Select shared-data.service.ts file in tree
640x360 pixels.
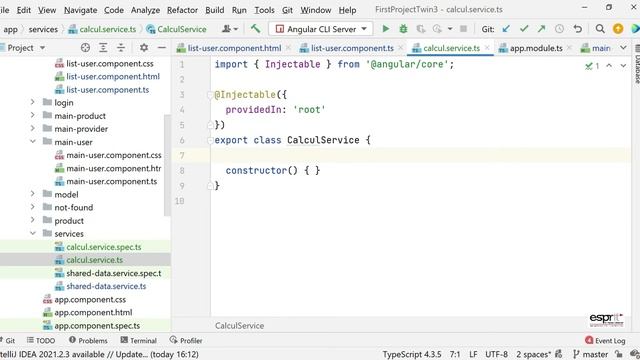[x=106, y=286]
